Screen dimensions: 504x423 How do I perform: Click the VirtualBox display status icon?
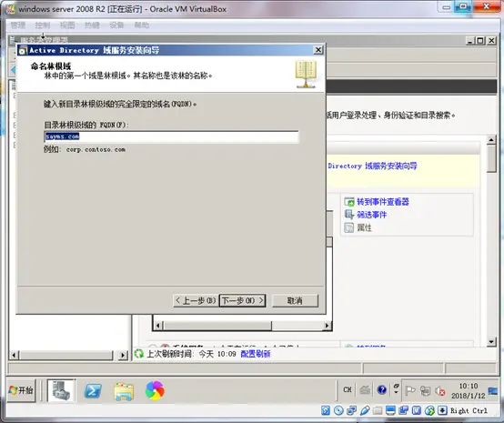(x=390, y=410)
